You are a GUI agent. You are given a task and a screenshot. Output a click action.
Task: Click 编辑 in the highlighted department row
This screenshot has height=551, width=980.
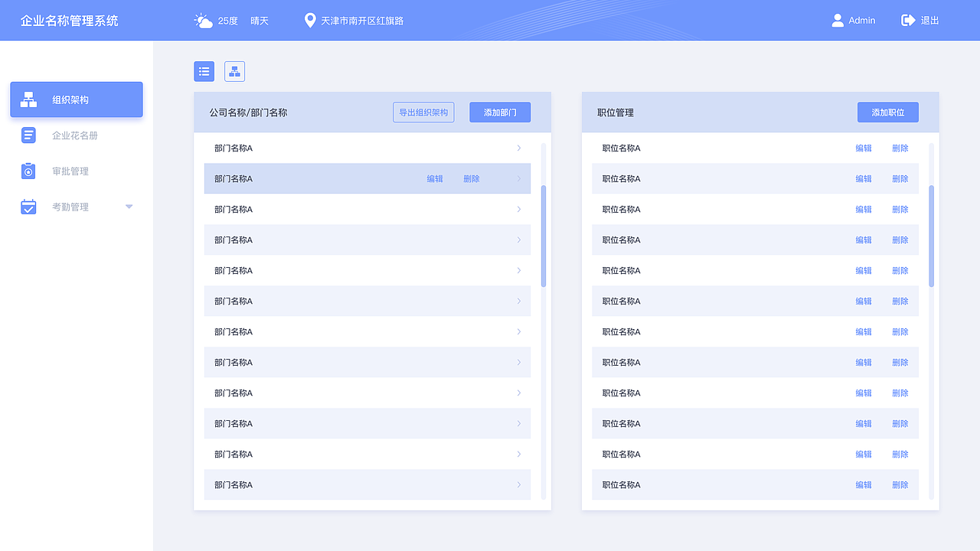435,178
